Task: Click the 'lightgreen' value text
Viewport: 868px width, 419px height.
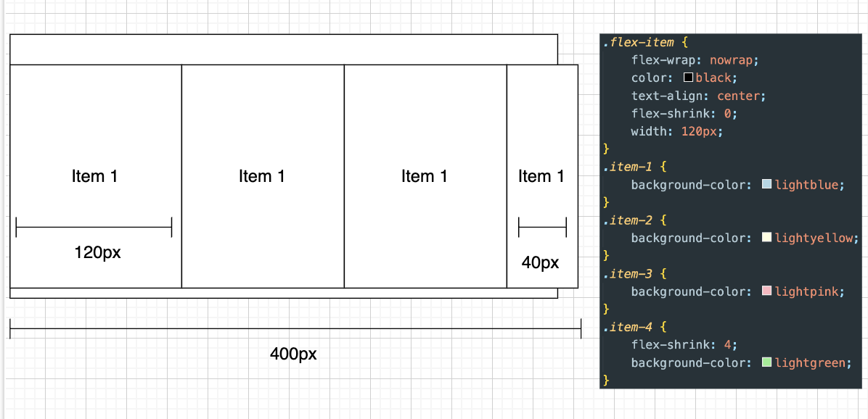Action: (810, 362)
